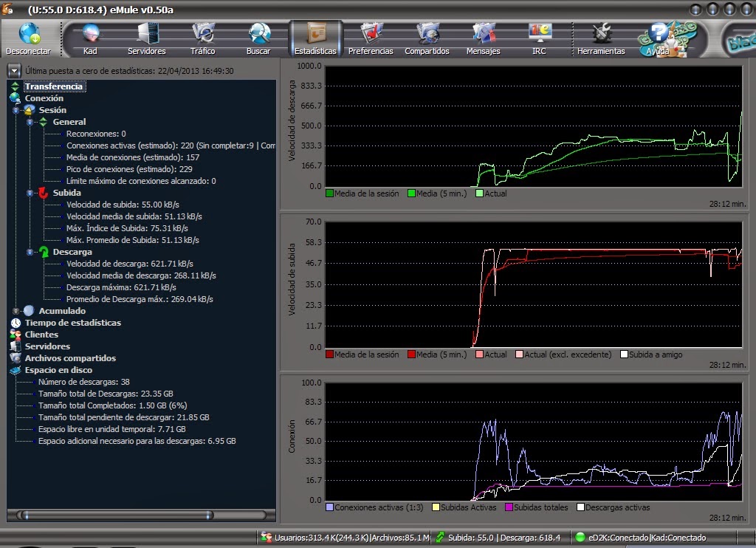Collapse the General tree node
This screenshot has height=548, width=756.
pos(30,122)
